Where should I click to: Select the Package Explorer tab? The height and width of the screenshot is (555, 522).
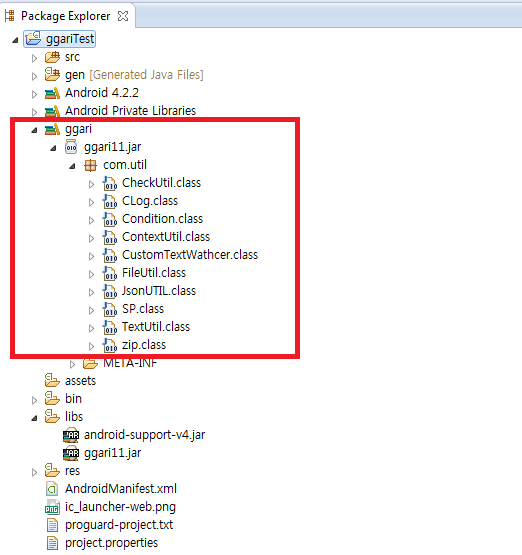click(x=67, y=16)
